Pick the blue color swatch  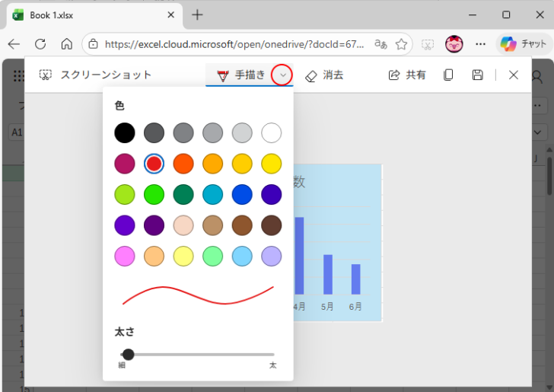[x=242, y=194]
